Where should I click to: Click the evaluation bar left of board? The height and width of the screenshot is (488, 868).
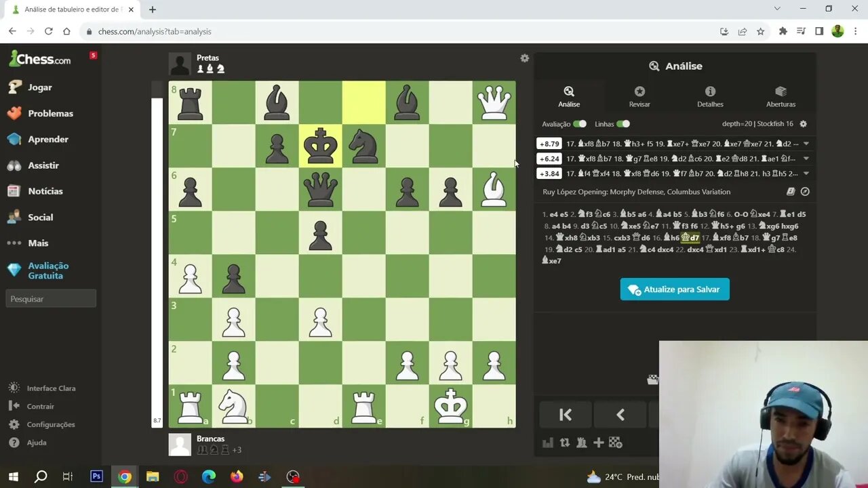157,254
